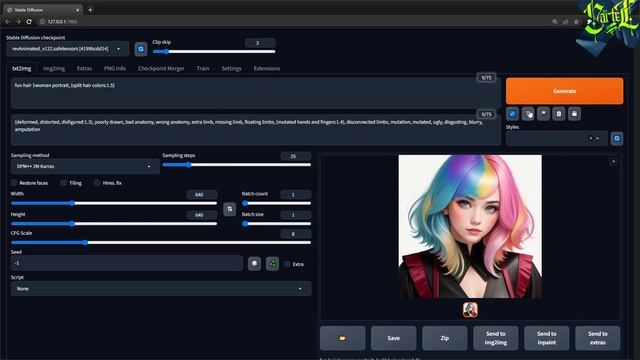Go forward in browser history

pyautogui.click(x=18, y=22)
